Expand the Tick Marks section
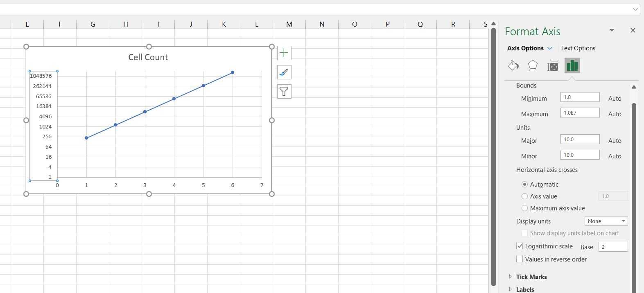 [x=531, y=277]
